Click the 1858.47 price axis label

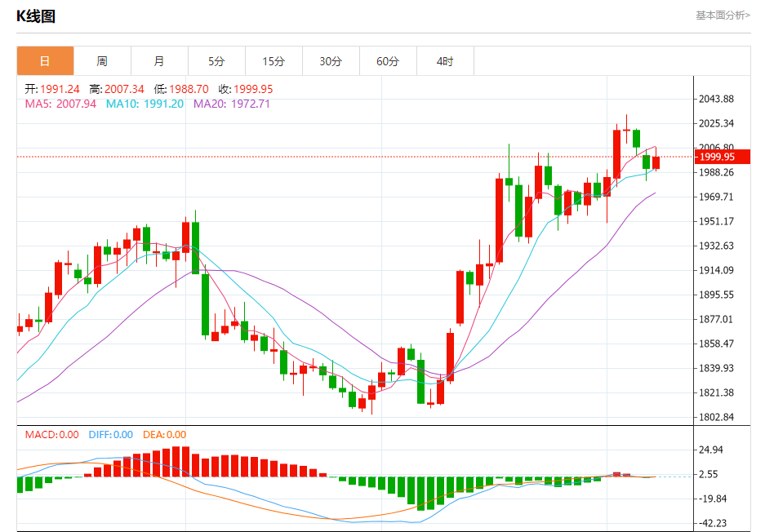(x=716, y=344)
